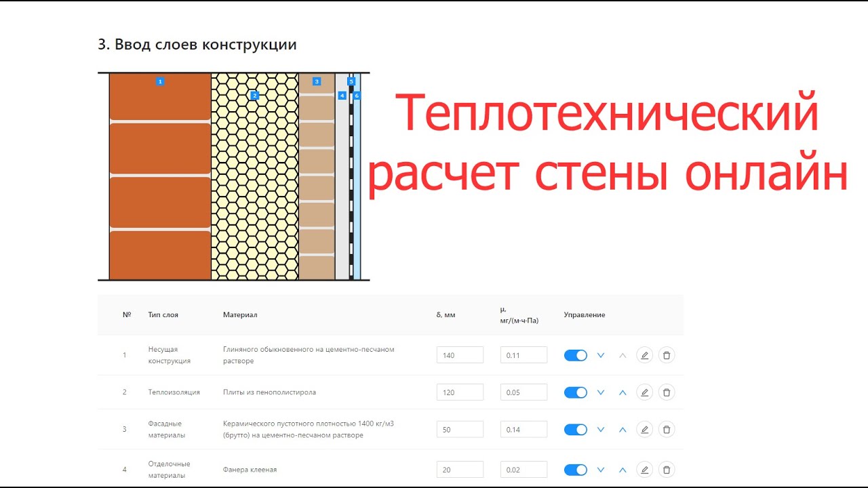Click the Несущая конструкция layer type
868x488 pixels.
click(x=170, y=355)
